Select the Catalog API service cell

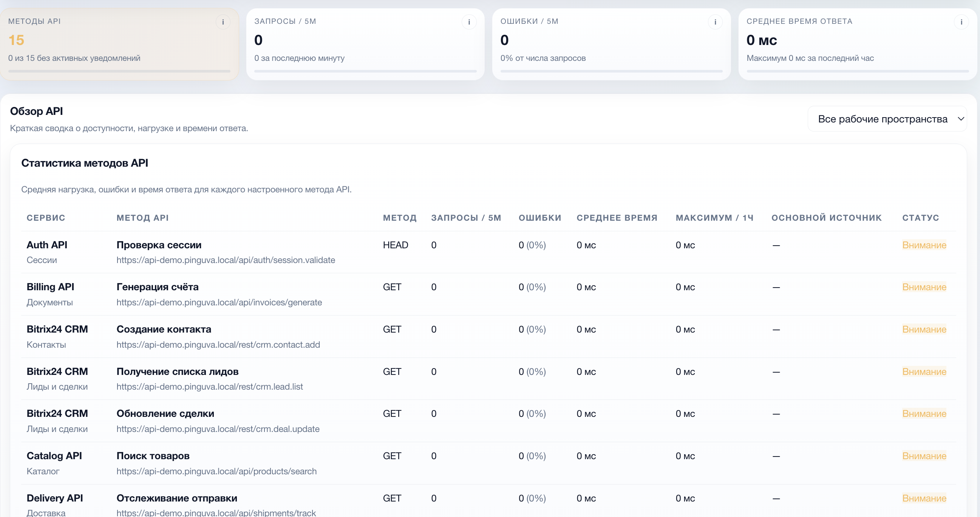coord(54,455)
